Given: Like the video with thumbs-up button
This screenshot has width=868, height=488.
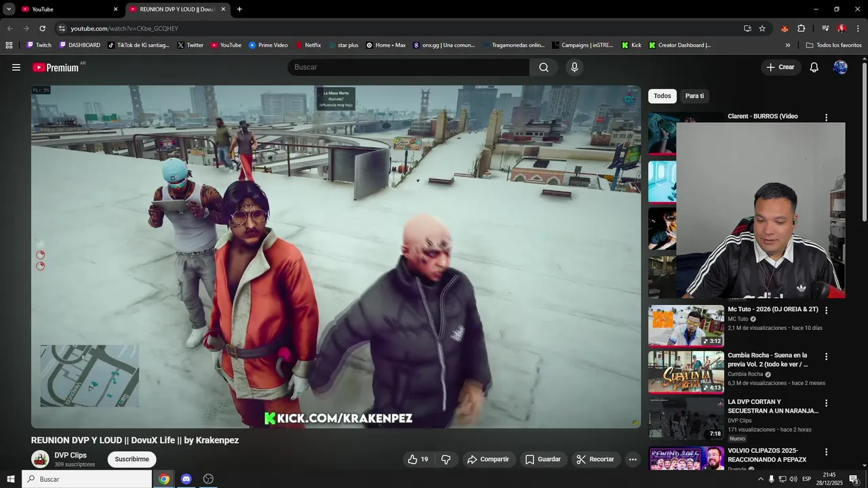Looking at the screenshot, I should 418,460.
